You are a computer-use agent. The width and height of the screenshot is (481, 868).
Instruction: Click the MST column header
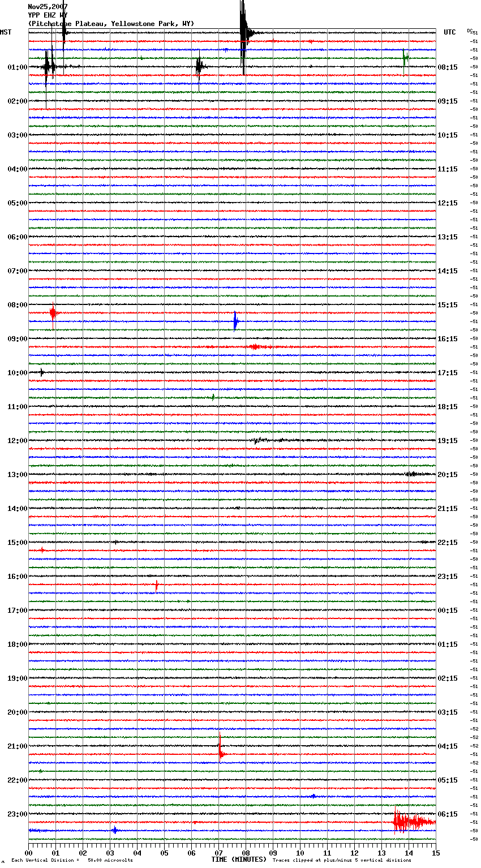[6, 32]
